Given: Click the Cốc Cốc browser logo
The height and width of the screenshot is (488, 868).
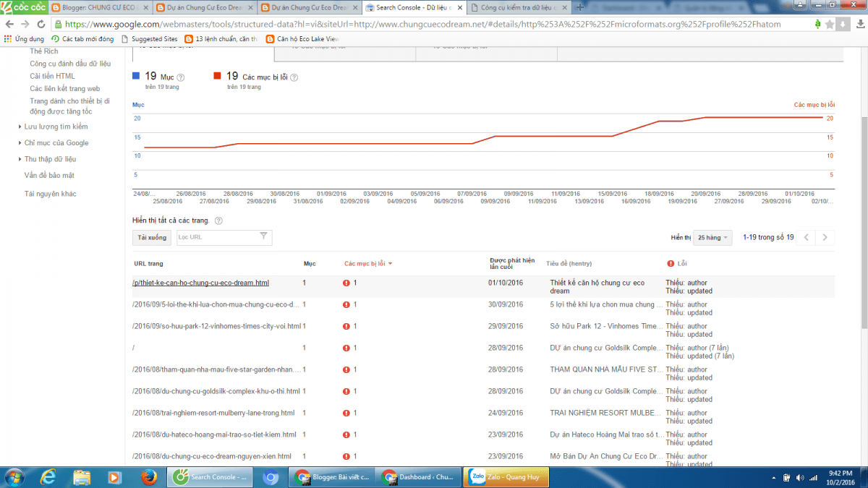Looking at the screenshot, I should pyautogui.click(x=25, y=8).
